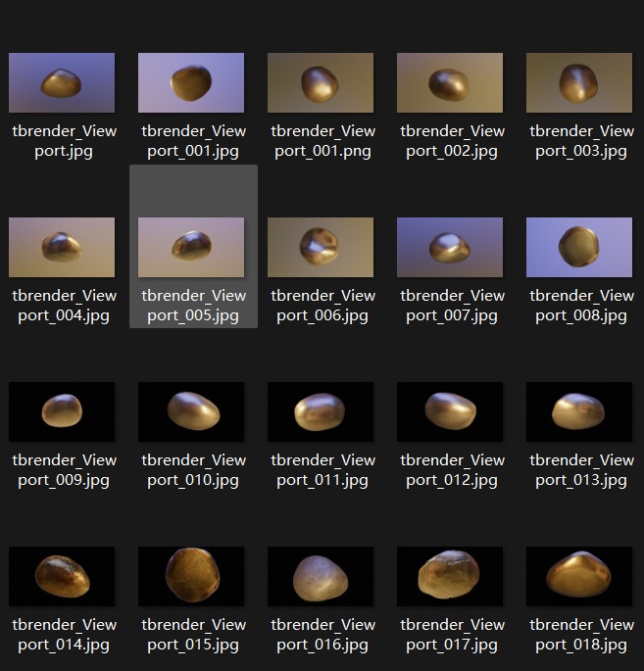Select the tbrender_Viewport_004.jpg thumbnail
Screen dimensions: 644x671
click(x=62, y=248)
